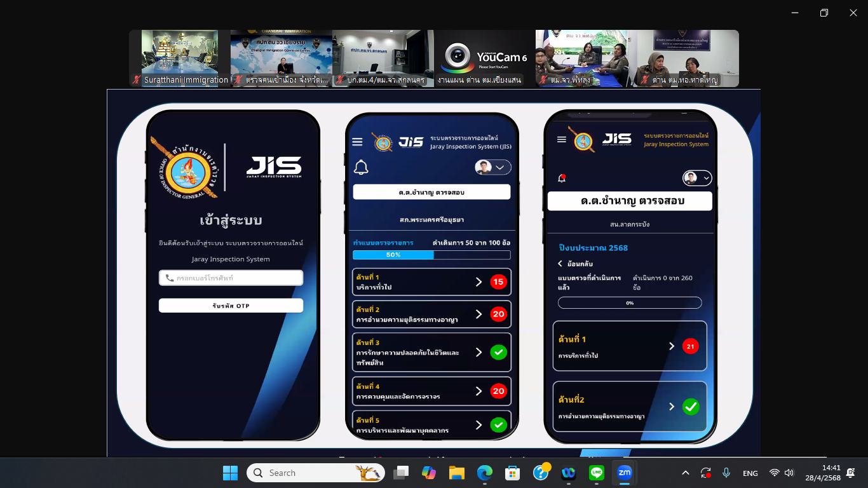Open Zoom icon in taskbar
This screenshot has height=488, width=868.
point(625,473)
